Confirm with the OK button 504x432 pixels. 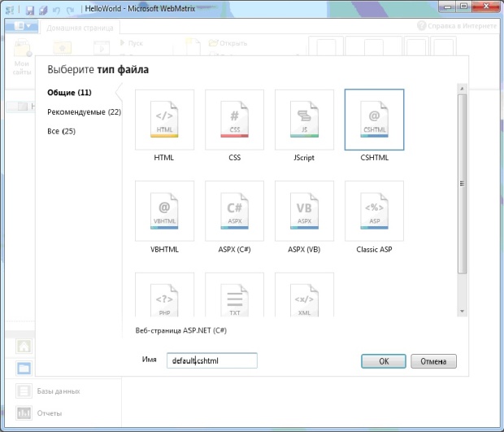pos(384,361)
